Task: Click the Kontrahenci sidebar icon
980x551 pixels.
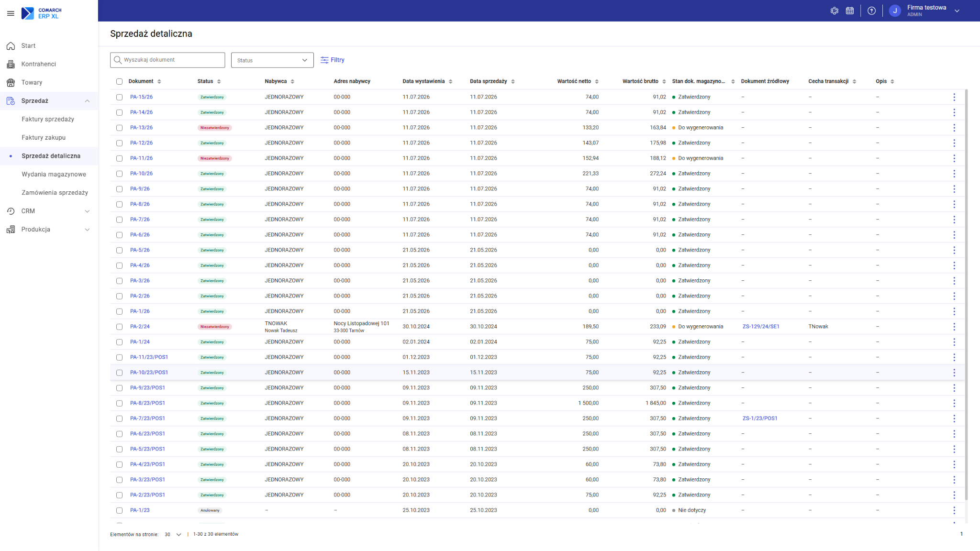Action: click(x=11, y=64)
